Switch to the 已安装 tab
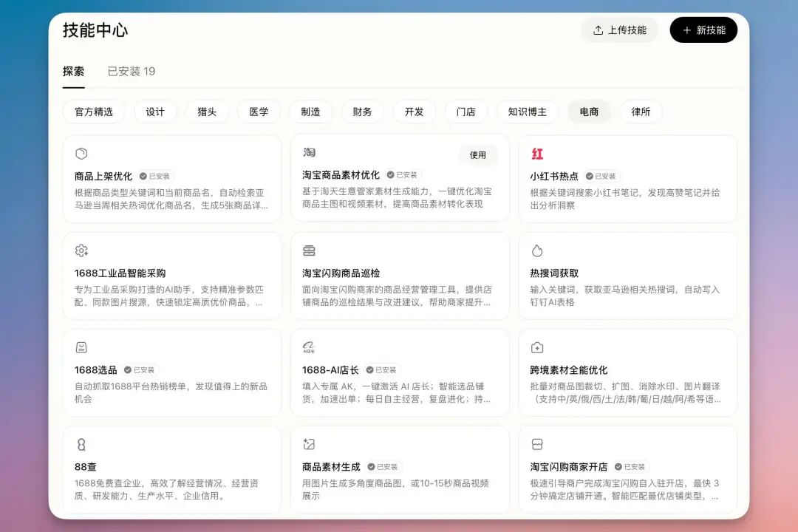The image size is (798, 532). point(131,72)
